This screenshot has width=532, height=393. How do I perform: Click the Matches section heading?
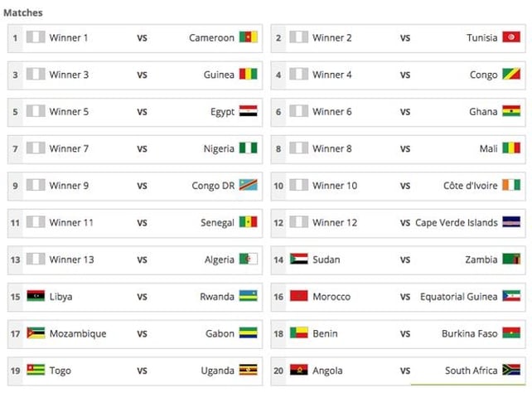click(23, 12)
